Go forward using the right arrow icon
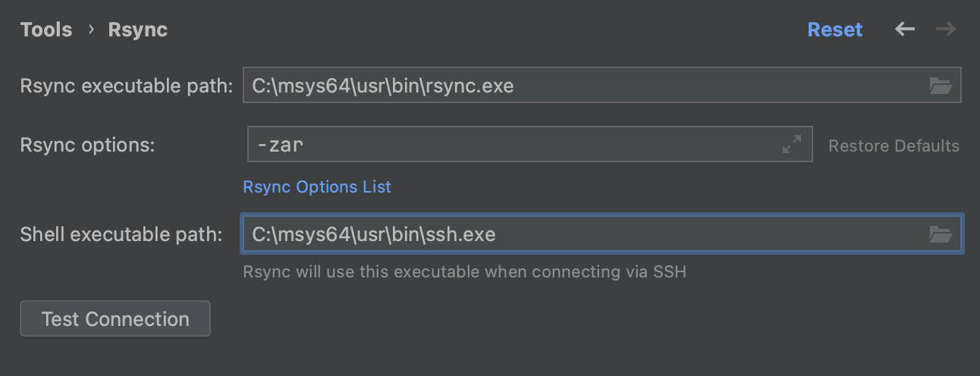This screenshot has width=980, height=376. pyautogui.click(x=945, y=30)
